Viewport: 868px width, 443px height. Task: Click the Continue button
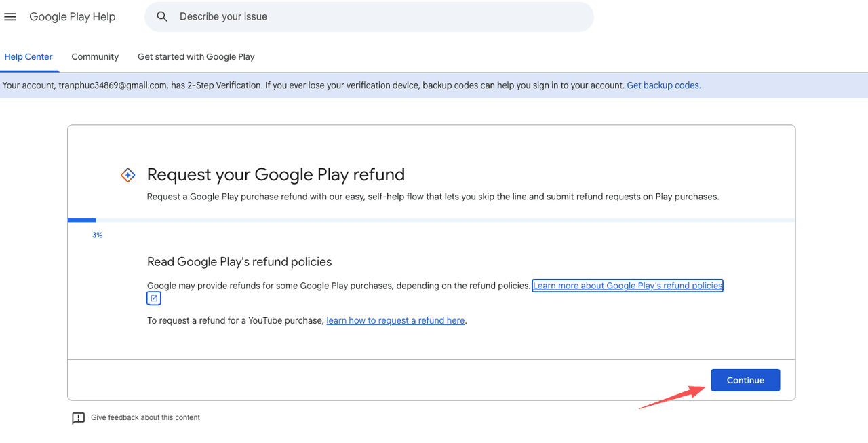(x=745, y=380)
